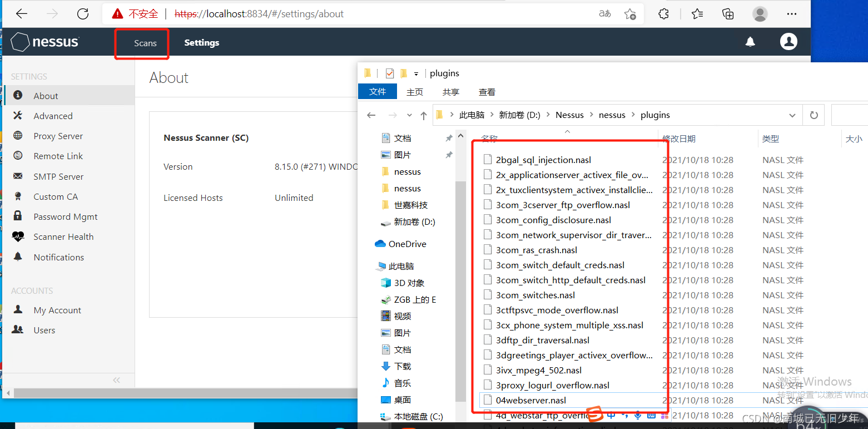
Task: Click the Explorer back arrow
Action: (371, 115)
